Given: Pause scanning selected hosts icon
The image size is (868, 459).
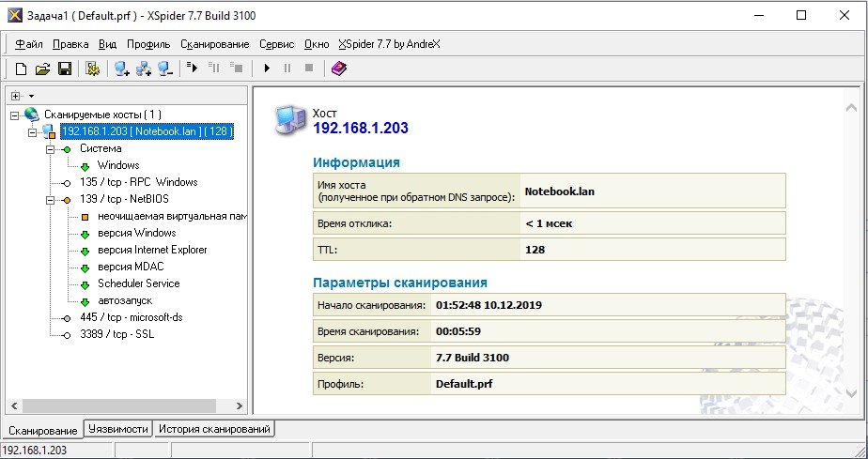Looking at the screenshot, I should [214, 68].
